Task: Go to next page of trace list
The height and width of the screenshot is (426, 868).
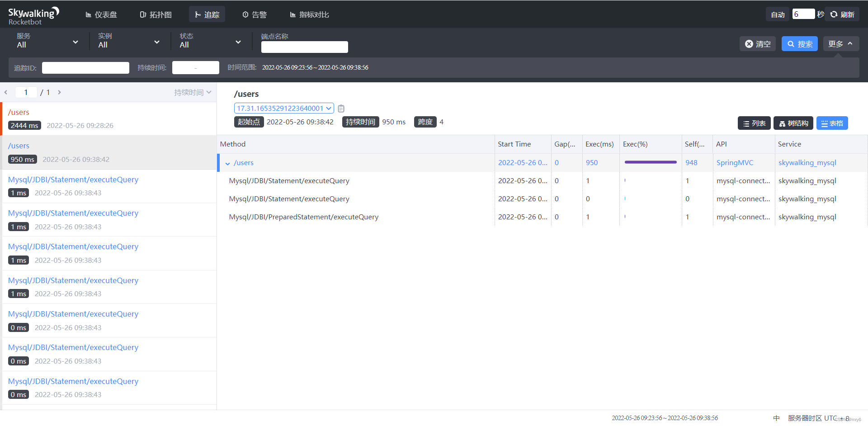Action: [x=59, y=92]
